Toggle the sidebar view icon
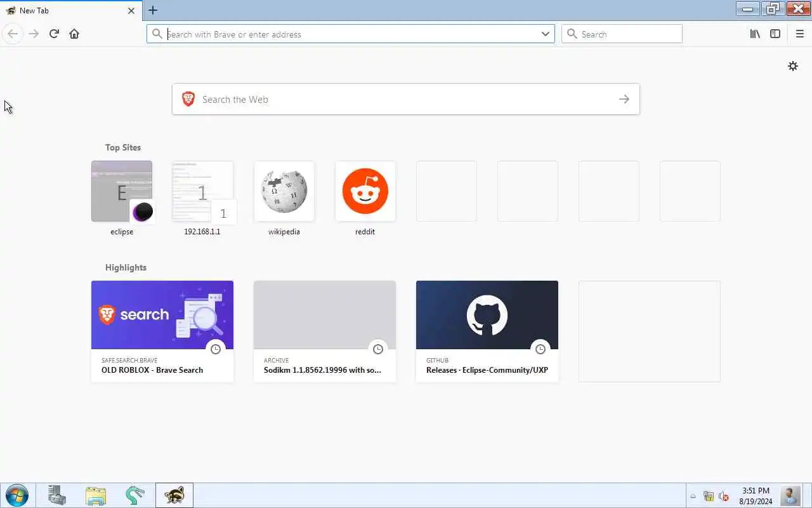The image size is (812, 508). [775, 34]
